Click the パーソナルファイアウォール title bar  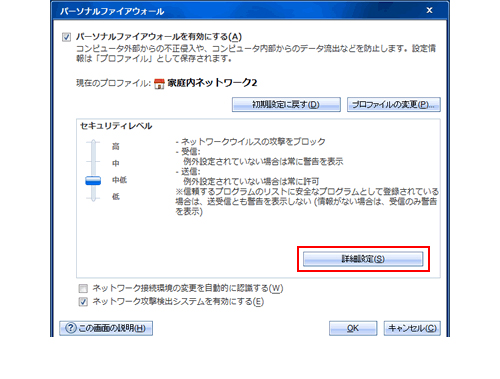pos(233,11)
